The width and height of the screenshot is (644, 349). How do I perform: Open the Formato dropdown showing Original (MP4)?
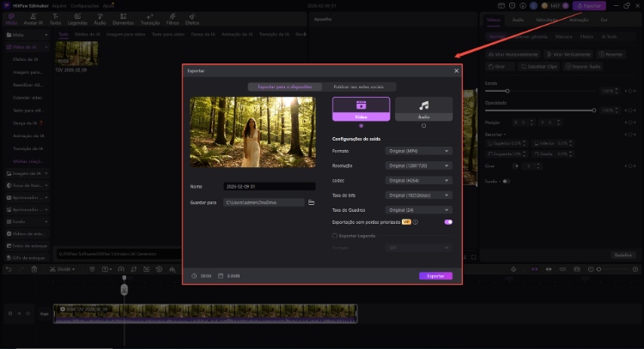pyautogui.click(x=418, y=151)
